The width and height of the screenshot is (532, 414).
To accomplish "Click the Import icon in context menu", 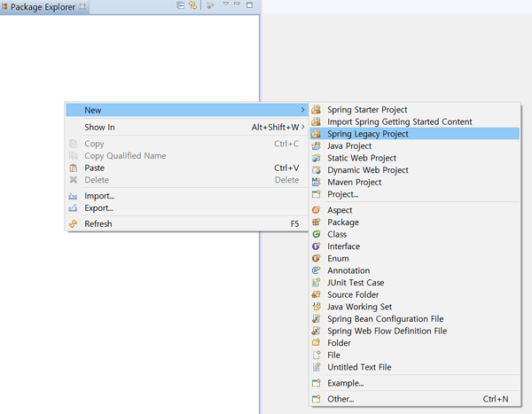I will 73,196.
